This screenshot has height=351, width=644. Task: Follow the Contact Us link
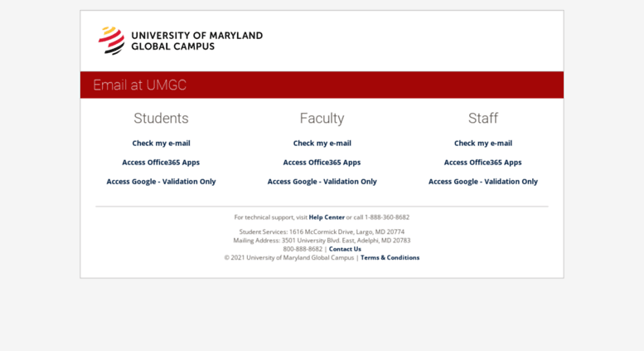coord(345,249)
